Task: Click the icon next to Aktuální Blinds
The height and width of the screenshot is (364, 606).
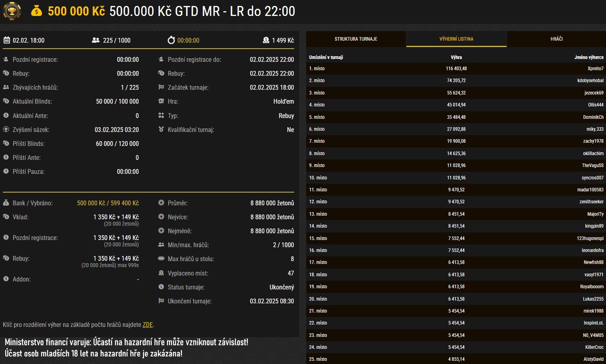Action: click(6, 101)
